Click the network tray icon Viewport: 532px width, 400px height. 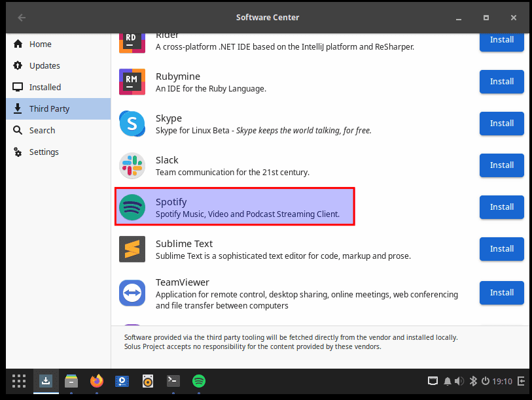(x=433, y=381)
